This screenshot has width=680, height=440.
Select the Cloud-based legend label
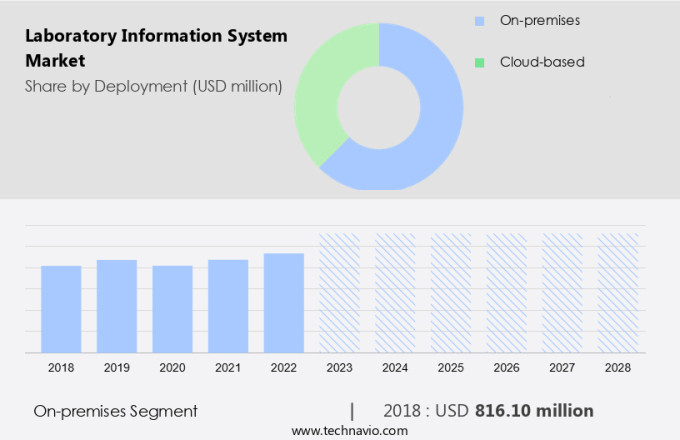point(542,62)
